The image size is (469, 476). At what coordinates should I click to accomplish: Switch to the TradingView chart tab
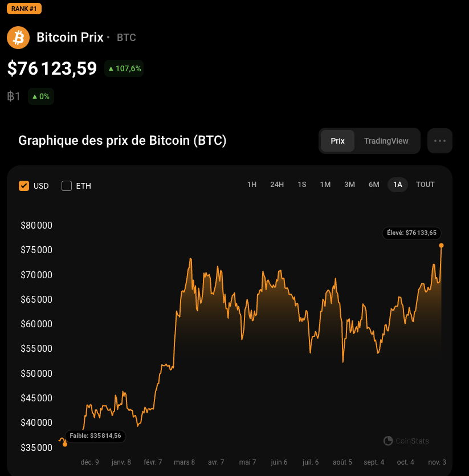pyautogui.click(x=386, y=141)
